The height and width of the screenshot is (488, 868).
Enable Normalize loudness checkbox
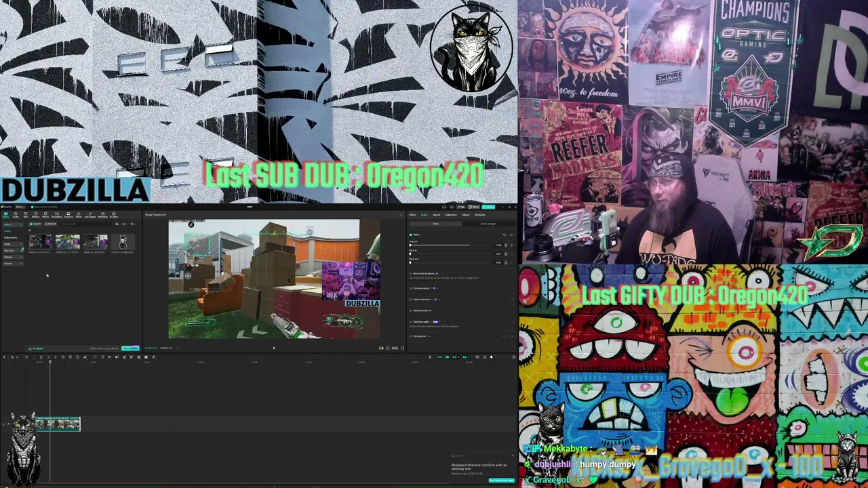(x=411, y=273)
